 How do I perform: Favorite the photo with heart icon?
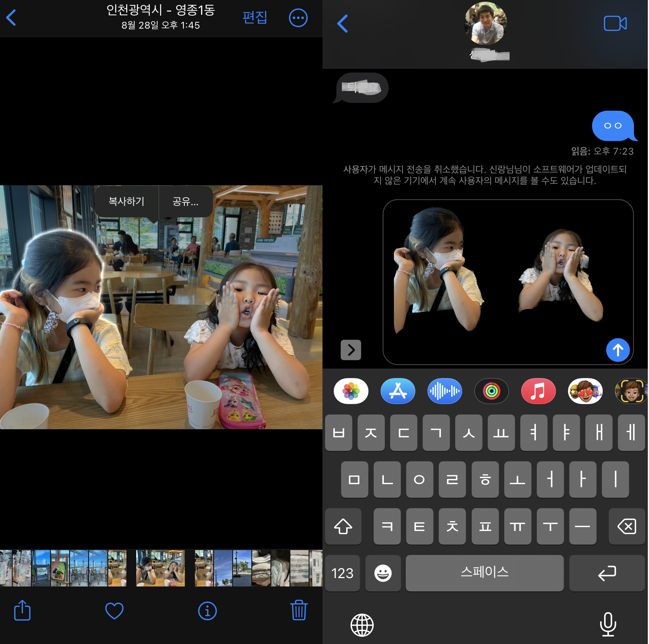pyautogui.click(x=114, y=610)
